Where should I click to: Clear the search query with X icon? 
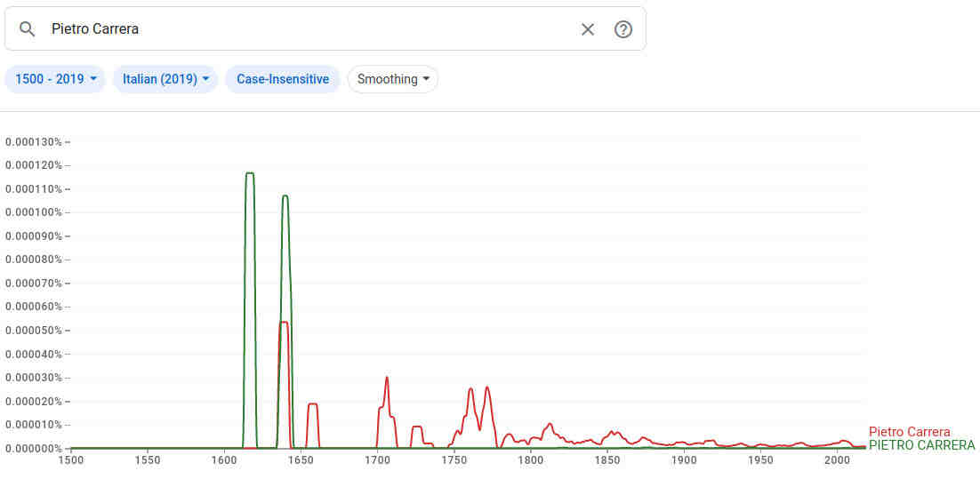tap(588, 29)
